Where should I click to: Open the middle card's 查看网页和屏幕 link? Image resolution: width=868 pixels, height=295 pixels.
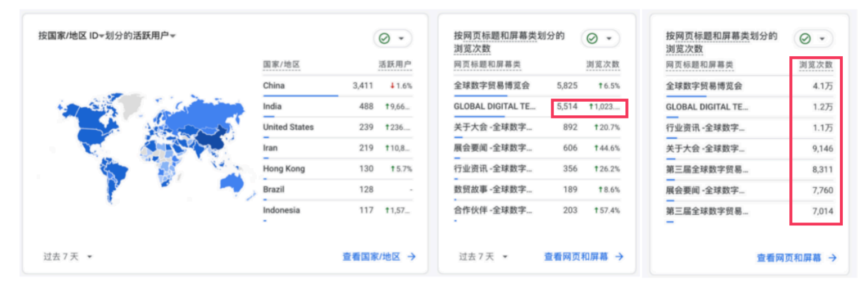[576, 257]
